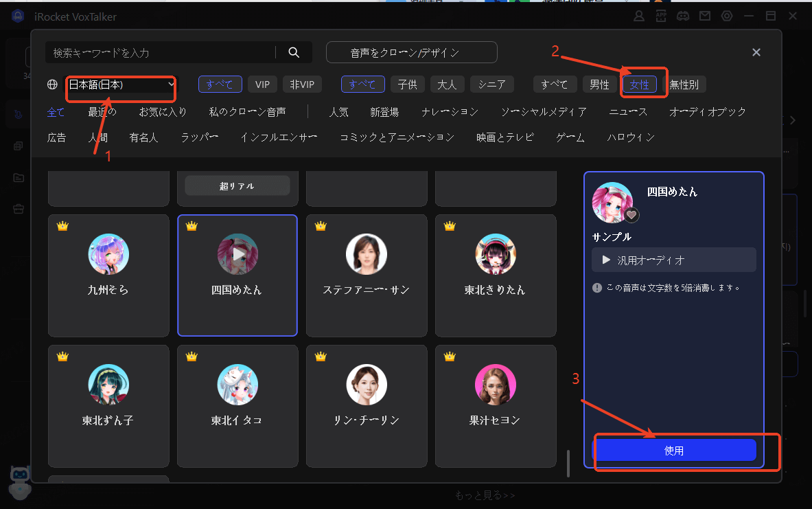The image size is (812, 509).
Task: Filter voices by 大人
Action: click(x=447, y=84)
